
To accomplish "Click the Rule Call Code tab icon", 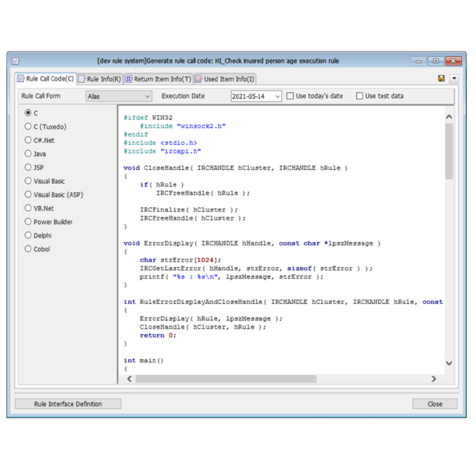I will pyautogui.click(x=20, y=79).
